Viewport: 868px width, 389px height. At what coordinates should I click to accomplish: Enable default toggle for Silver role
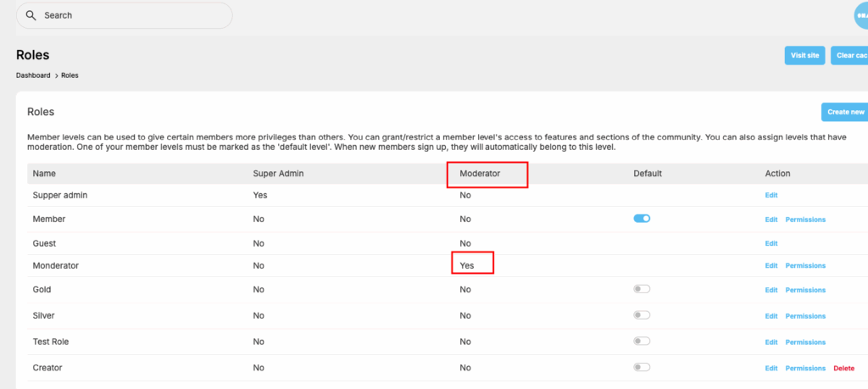[x=642, y=315]
